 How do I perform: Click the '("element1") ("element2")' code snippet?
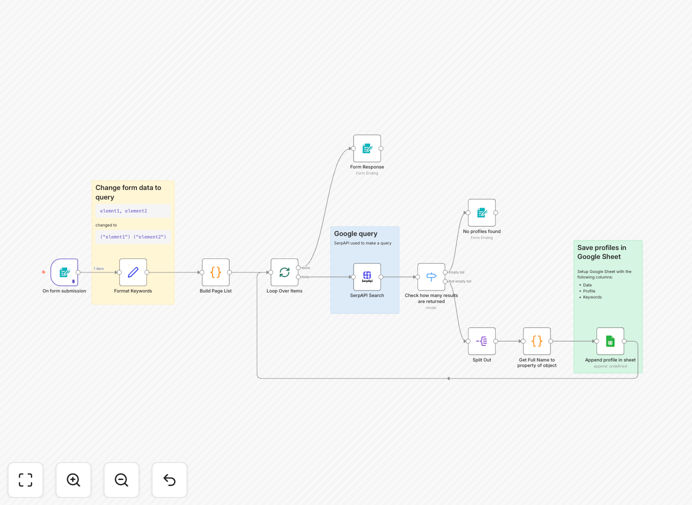coord(133,237)
